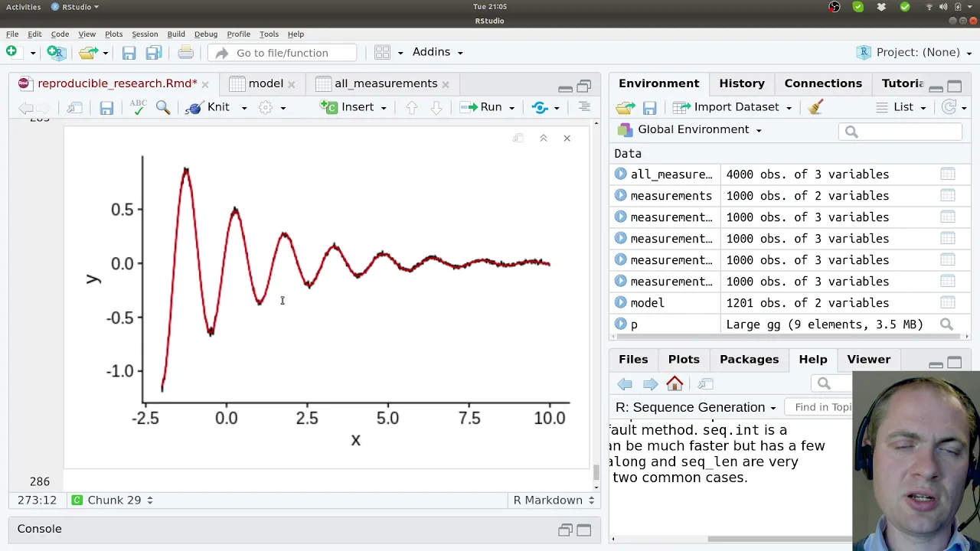Screen dimensions: 980x551
Task: Go to next chunk down arrow
Action: point(436,107)
